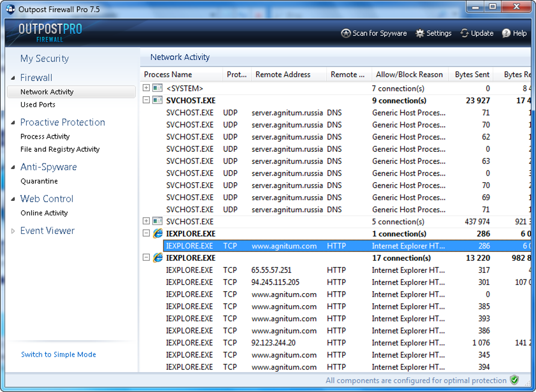Expand the <SYSTEM> process group
Viewport: 536px width, 392px height.
pyautogui.click(x=146, y=88)
